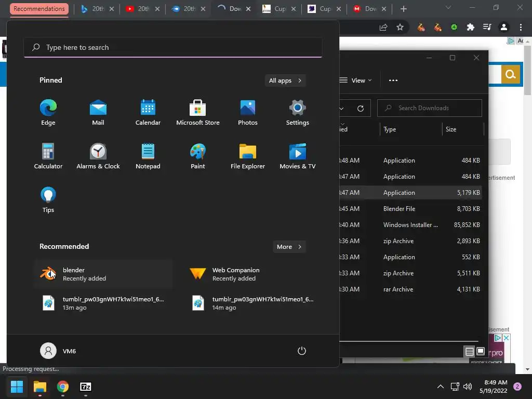Screen dimensions: 532x399
Task: Open Chrome three-dot menu
Action: [521, 27]
